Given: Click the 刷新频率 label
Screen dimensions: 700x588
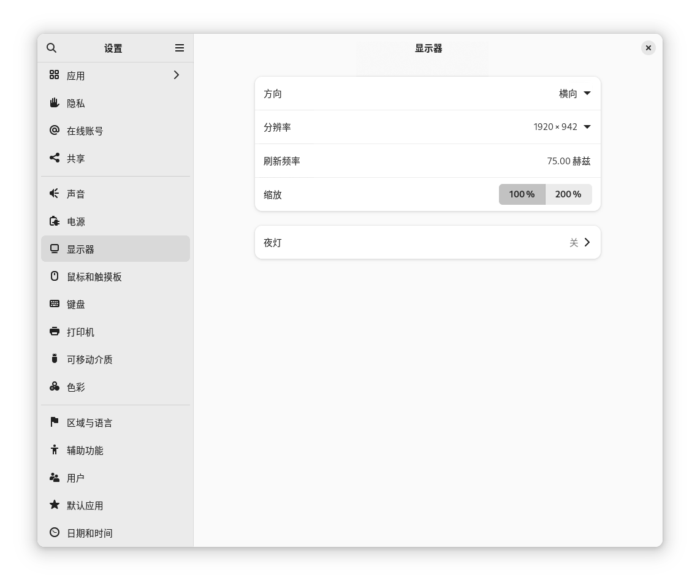Looking at the screenshot, I should point(282,161).
